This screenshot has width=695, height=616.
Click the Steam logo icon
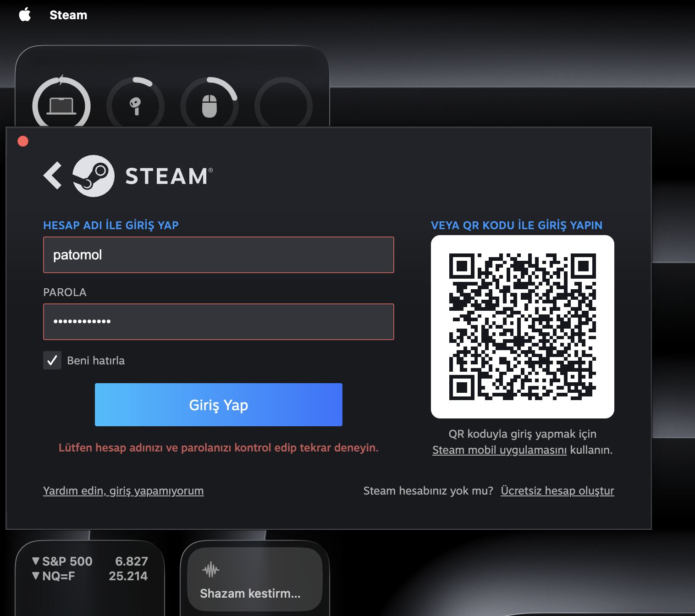[94, 176]
